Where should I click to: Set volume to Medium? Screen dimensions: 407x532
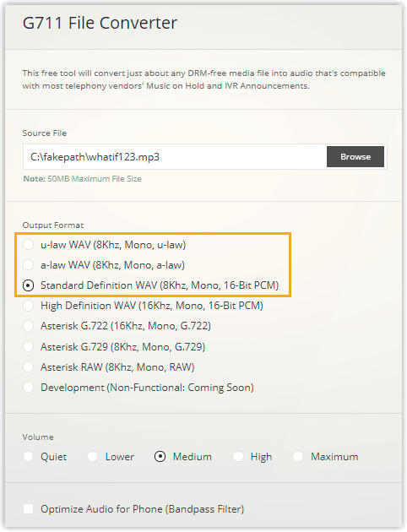click(x=160, y=457)
